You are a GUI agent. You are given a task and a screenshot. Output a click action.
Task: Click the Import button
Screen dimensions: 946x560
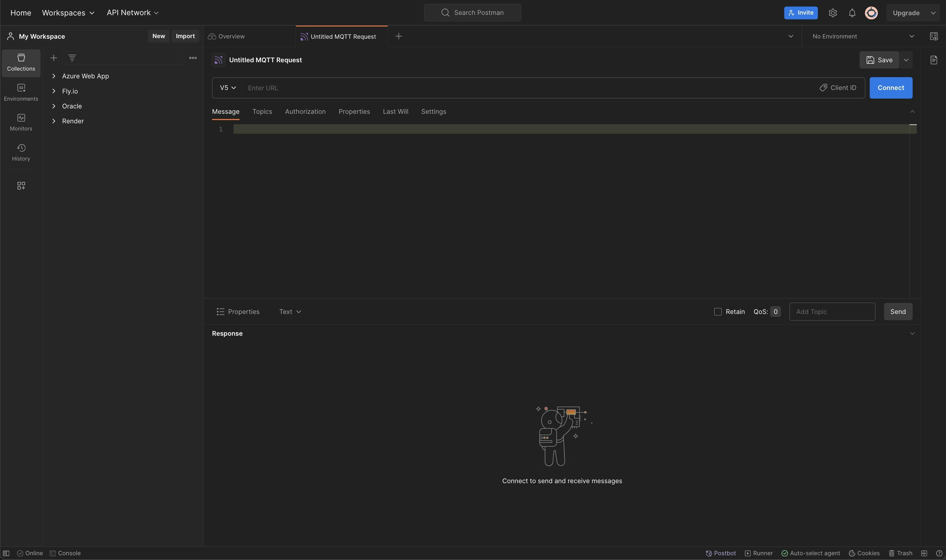[185, 36]
